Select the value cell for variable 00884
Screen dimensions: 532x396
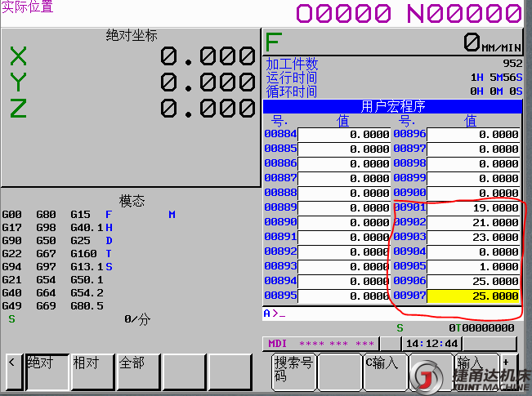344,135
